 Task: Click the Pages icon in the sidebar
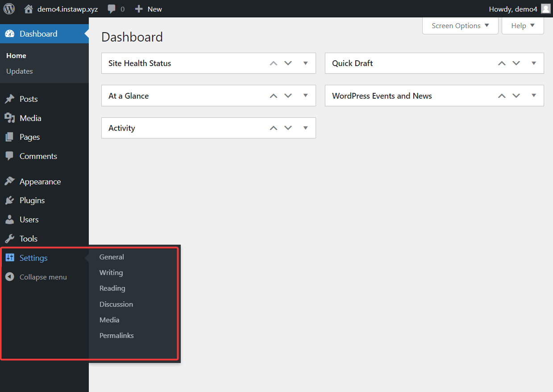tap(9, 137)
